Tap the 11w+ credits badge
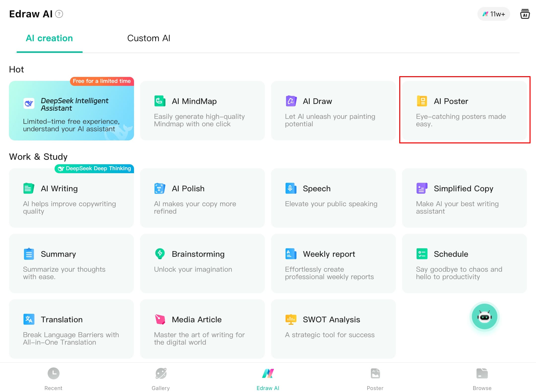 pyautogui.click(x=494, y=14)
